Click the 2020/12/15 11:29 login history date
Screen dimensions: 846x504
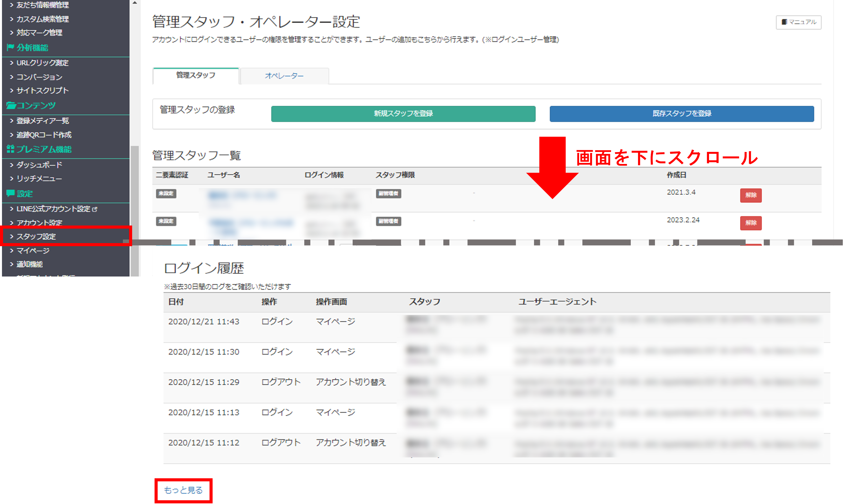click(204, 382)
